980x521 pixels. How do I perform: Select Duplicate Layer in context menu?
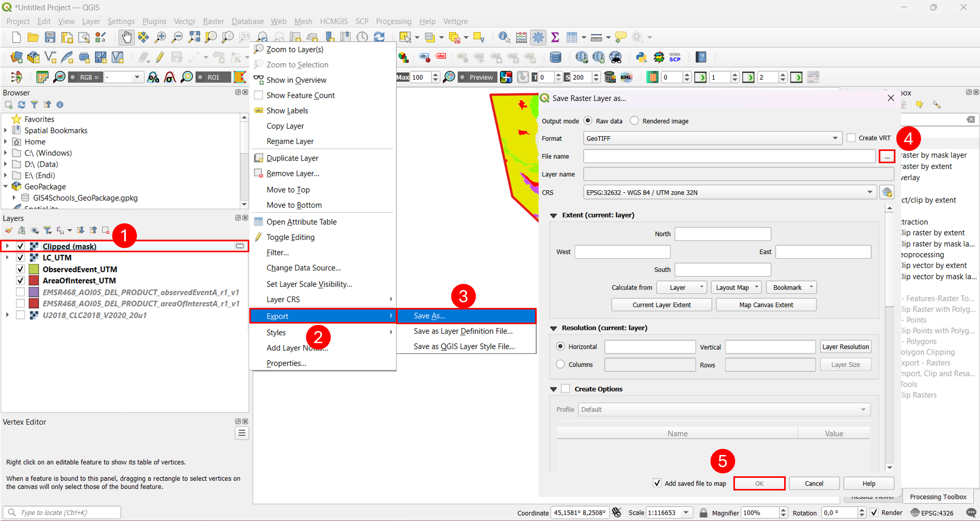tap(323, 158)
